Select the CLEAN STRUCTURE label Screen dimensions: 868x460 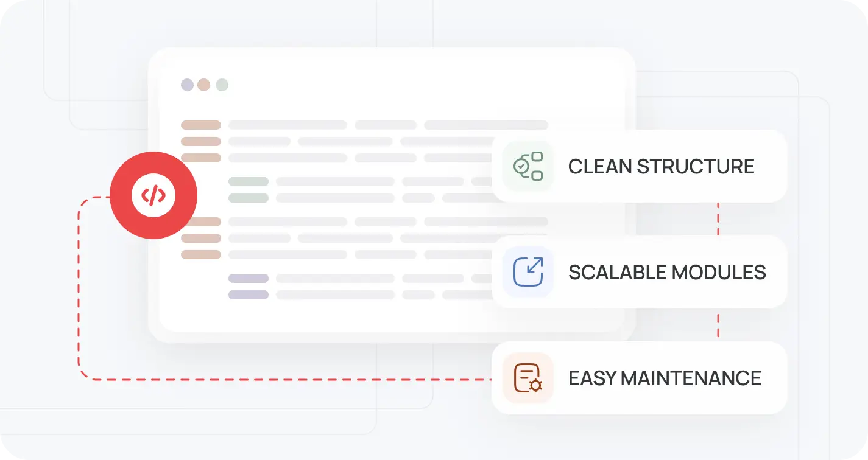point(661,166)
